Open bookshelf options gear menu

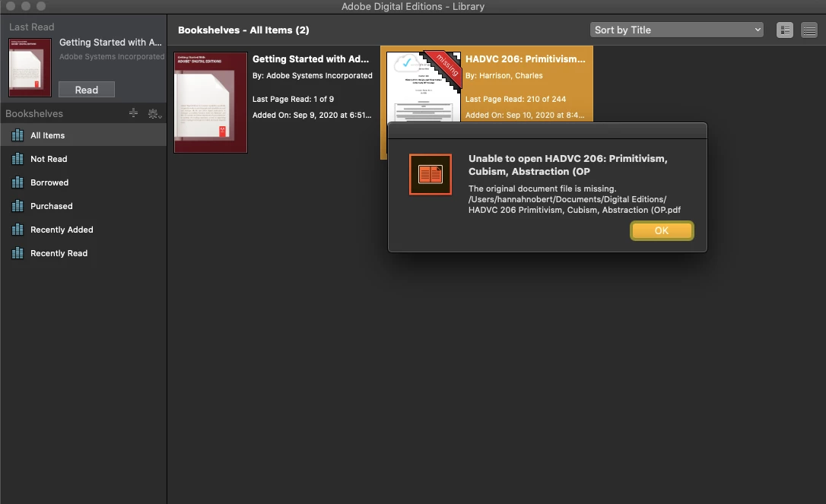154,114
